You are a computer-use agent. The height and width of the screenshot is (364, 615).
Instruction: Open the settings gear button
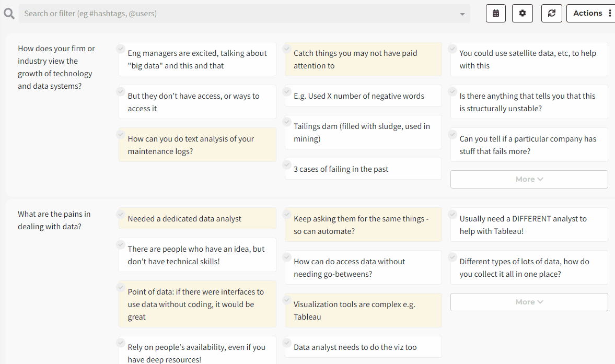tap(522, 14)
